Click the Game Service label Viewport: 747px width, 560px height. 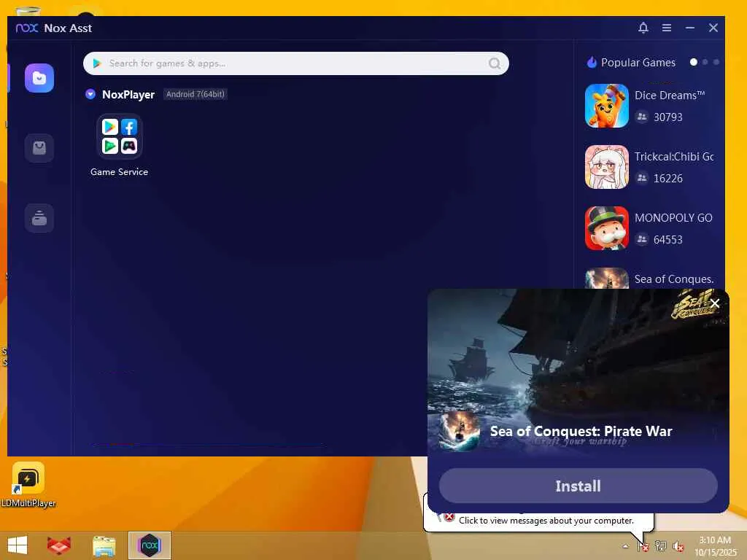click(119, 172)
